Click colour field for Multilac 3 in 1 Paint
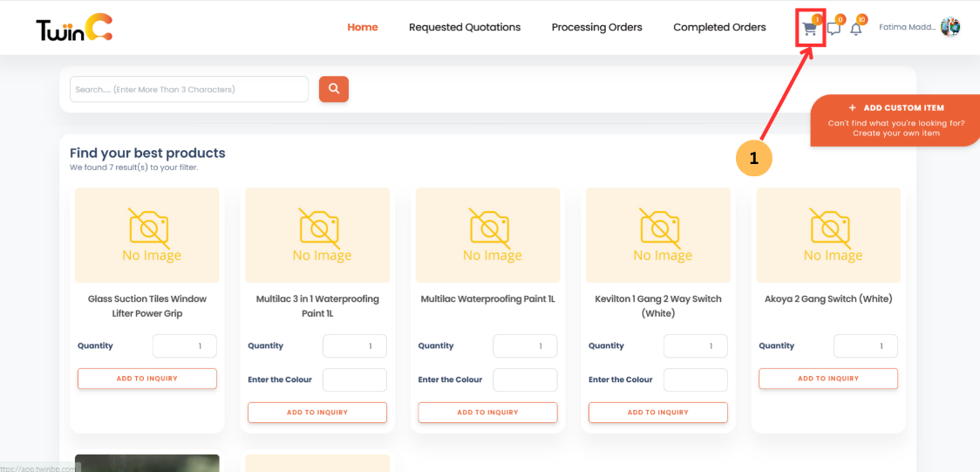980x472 pixels. [355, 380]
